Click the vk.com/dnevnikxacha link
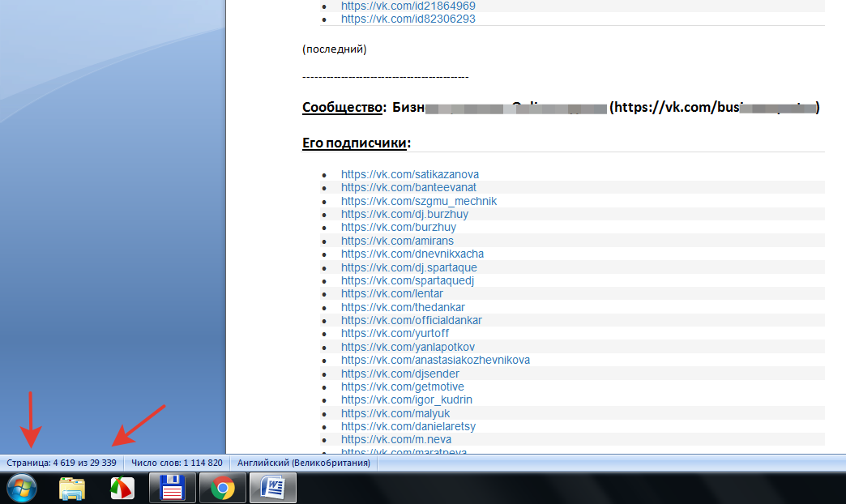Image resolution: width=846 pixels, height=504 pixels. [412, 254]
